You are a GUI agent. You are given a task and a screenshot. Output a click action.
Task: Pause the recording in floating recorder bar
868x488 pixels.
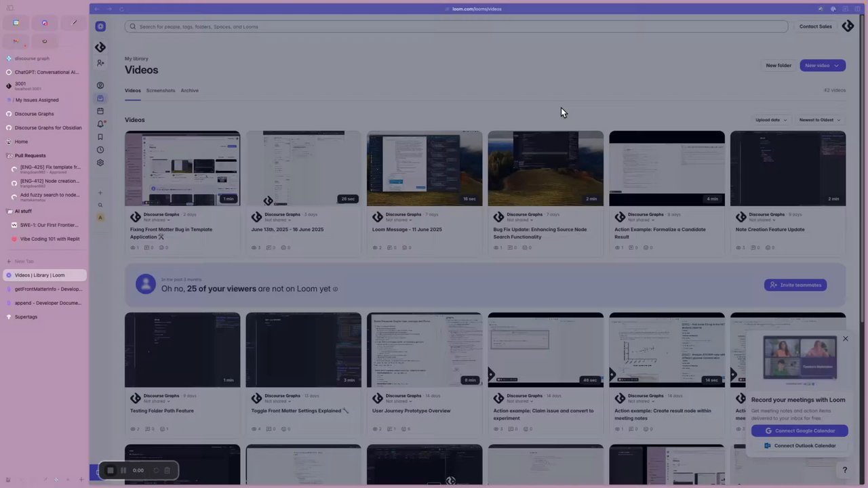(123, 470)
